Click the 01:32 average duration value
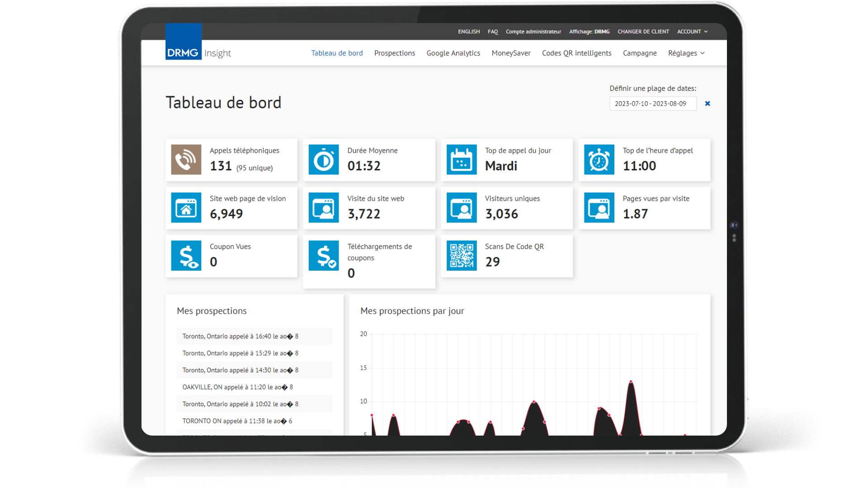 pos(364,166)
